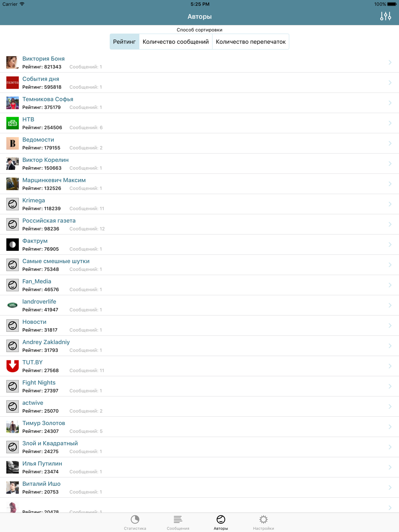Tap the Сообщения list icon

coord(178,519)
